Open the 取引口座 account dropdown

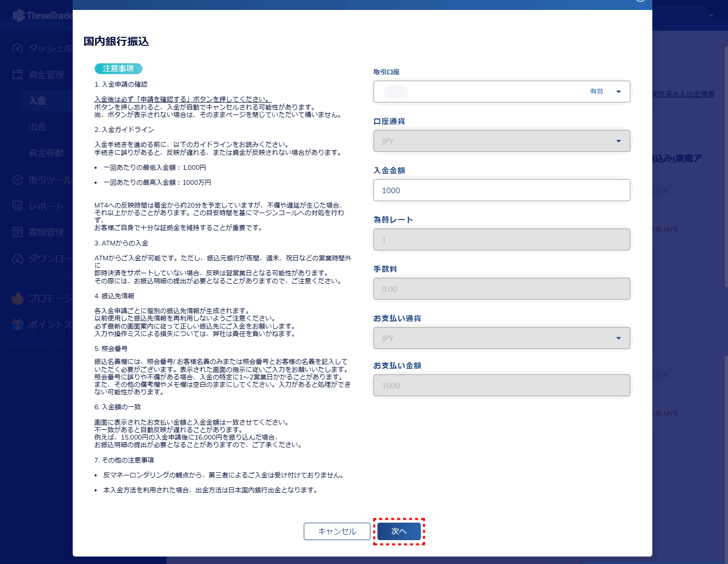pos(502,92)
